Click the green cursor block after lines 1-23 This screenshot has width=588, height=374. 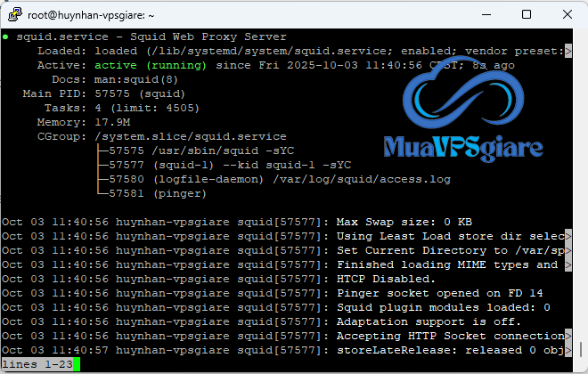(77, 365)
